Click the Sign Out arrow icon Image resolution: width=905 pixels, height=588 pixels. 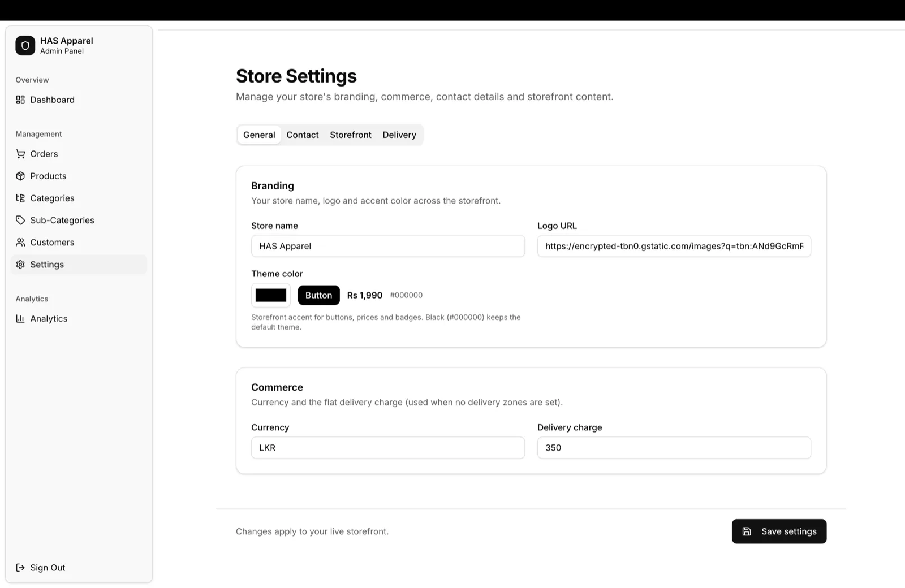pyautogui.click(x=20, y=567)
